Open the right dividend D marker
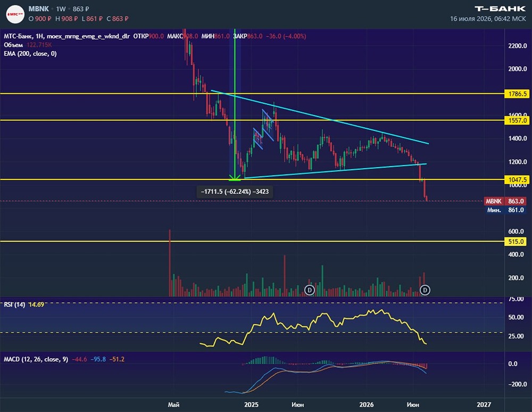The image size is (532, 412). pyautogui.click(x=425, y=290)
